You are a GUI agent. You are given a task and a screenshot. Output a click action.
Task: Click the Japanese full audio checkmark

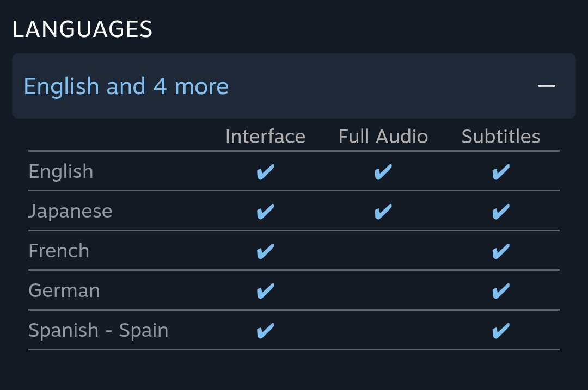click(383, 212)
